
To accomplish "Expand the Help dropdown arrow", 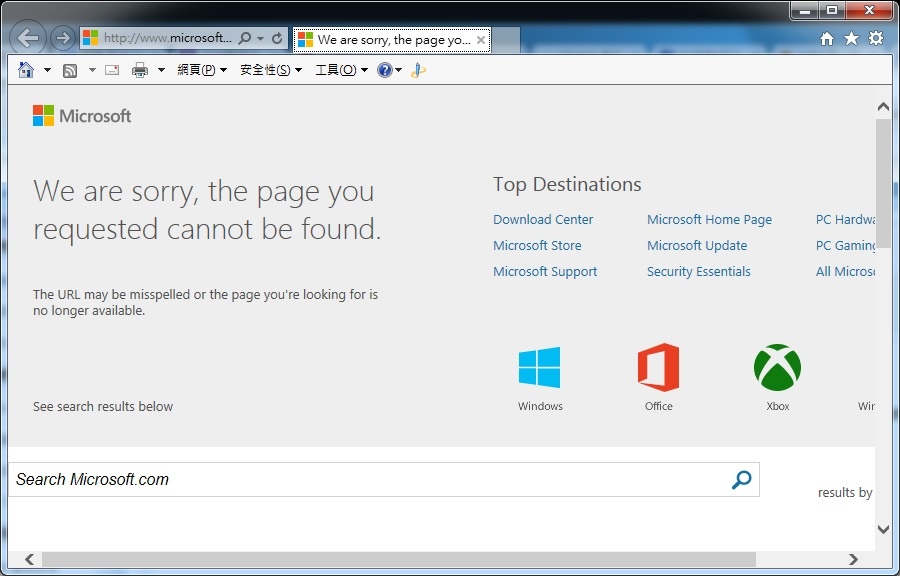I will click(398, 70).
